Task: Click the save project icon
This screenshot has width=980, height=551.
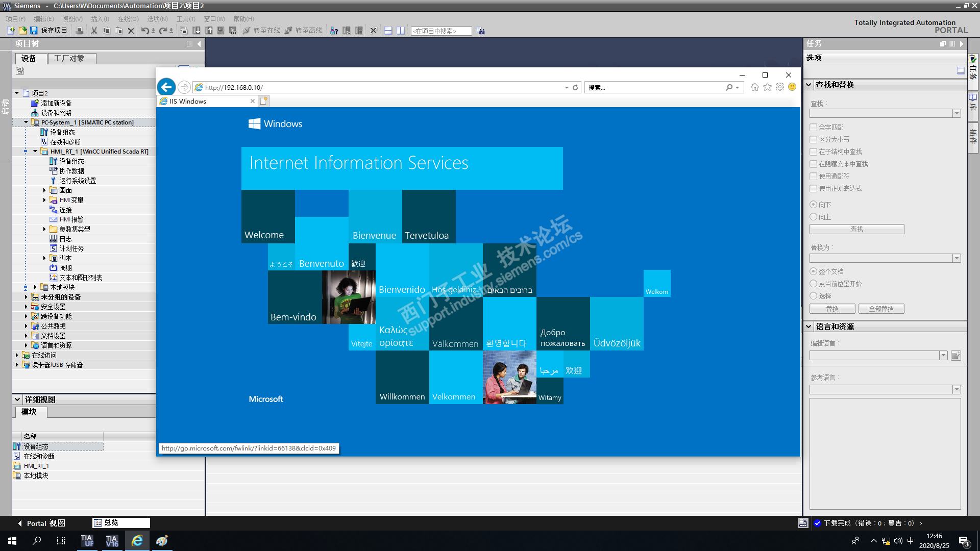Action: click(34, 31)
